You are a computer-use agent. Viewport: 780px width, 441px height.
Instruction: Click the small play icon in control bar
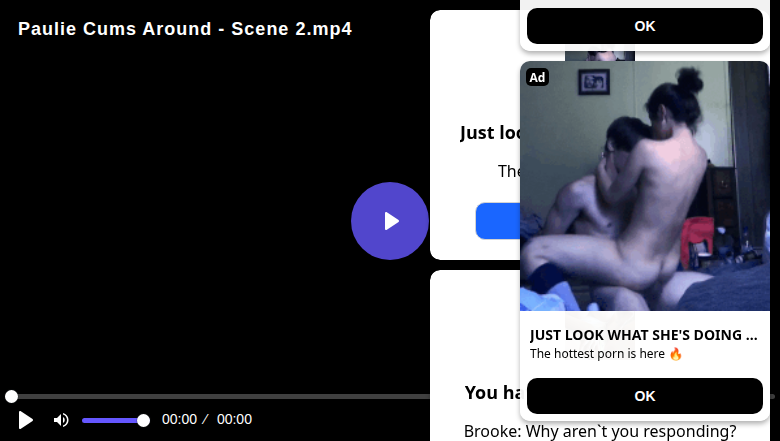click(26, 420)
